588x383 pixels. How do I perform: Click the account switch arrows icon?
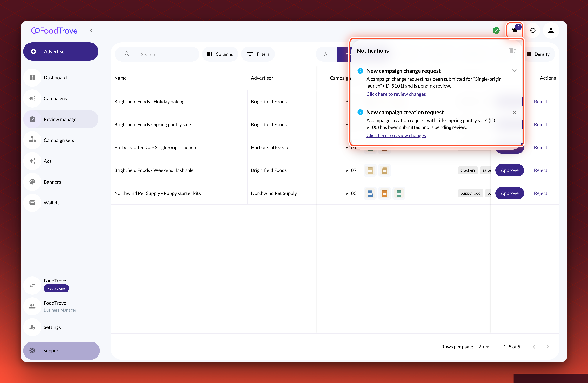point(32,285)
